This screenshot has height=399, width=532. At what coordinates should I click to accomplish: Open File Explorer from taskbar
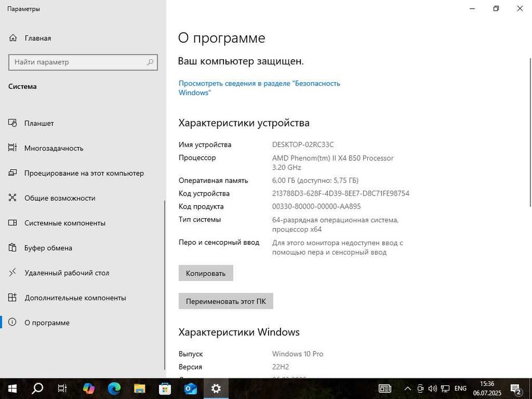(x=140, y=389)
